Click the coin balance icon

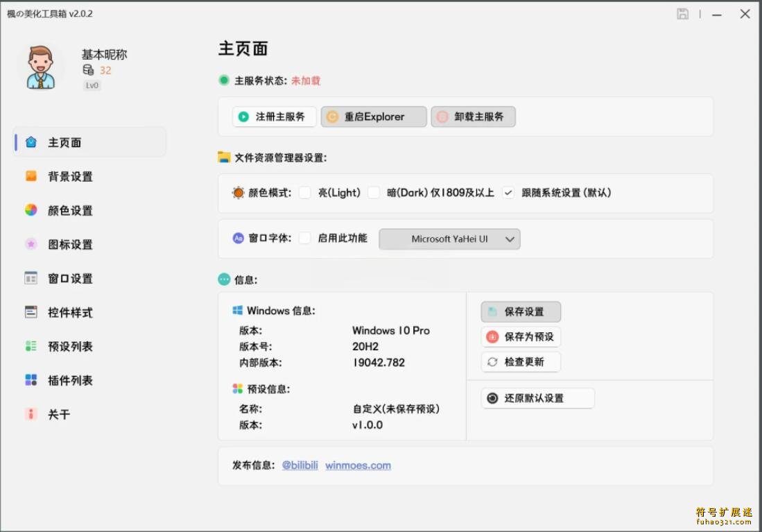pos(88,70)
